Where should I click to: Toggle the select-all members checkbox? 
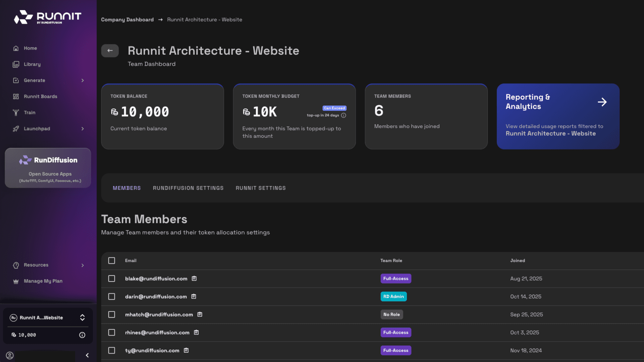tap(112, 261)
